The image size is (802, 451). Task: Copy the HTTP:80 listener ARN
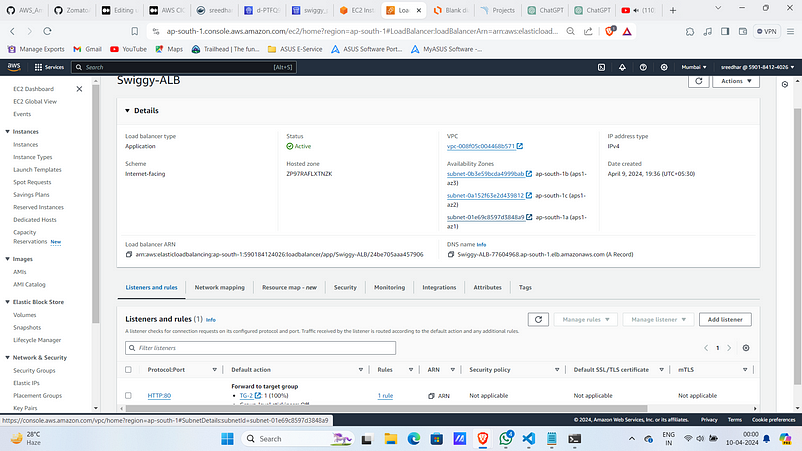tap(431, 396)
